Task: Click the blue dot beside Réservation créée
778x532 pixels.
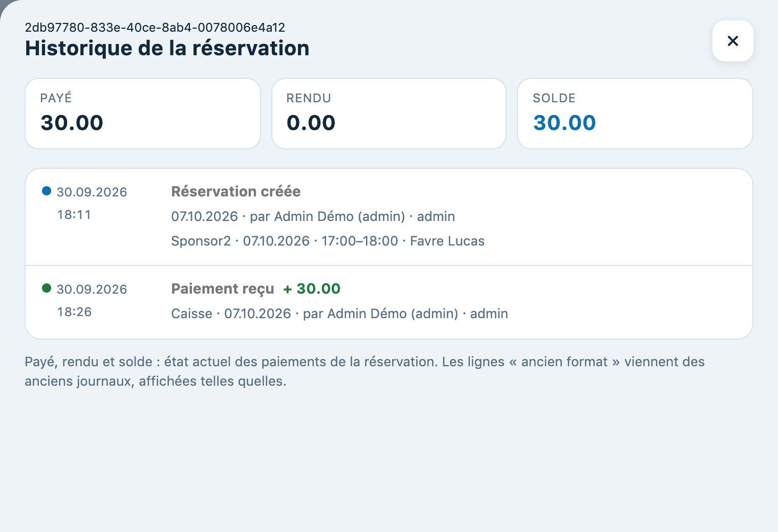Action: (x=47, y=191)
